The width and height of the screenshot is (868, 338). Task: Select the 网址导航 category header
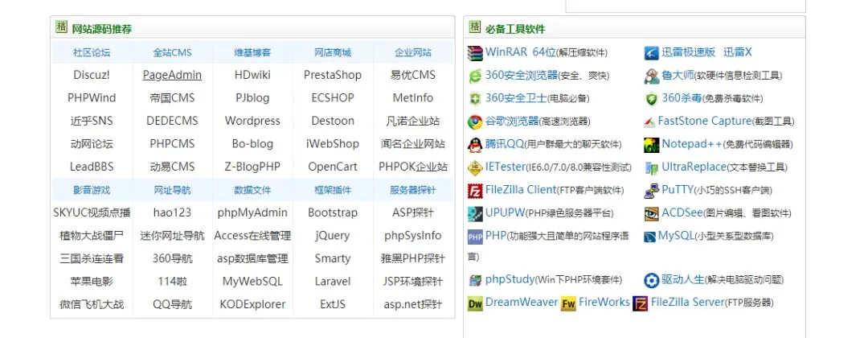click(x=172, y=190)
